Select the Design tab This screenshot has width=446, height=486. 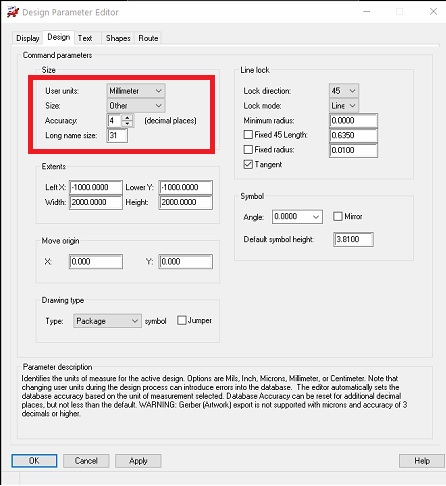(59, 37)
